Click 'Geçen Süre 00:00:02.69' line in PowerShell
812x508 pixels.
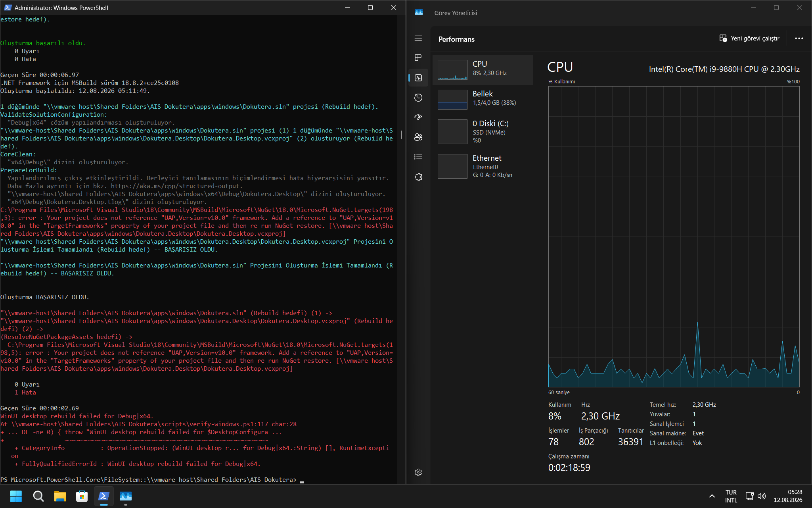click(39, 408)
